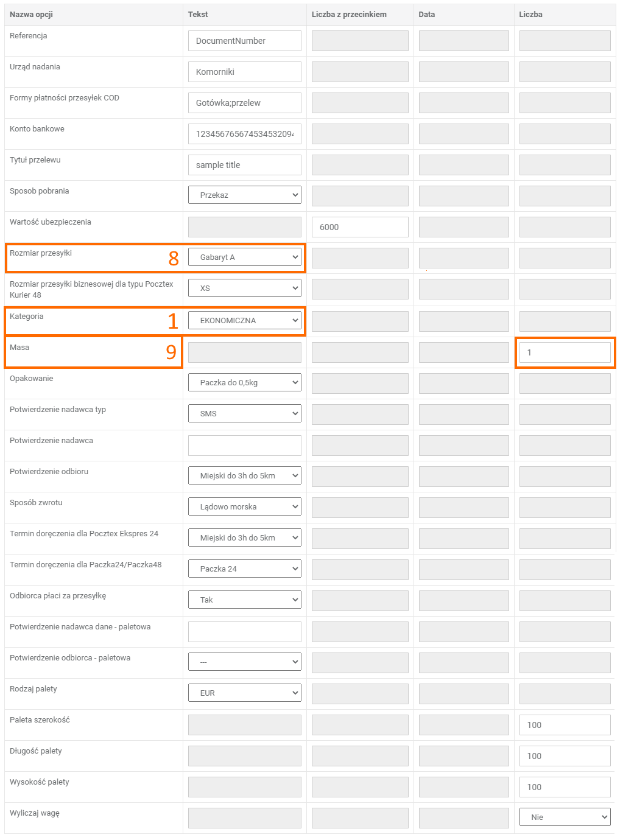Open Potwierdzenie nadawca typ SMS dropdown
The height and width of the screenshot is (840, 623).
click(244, 414)
